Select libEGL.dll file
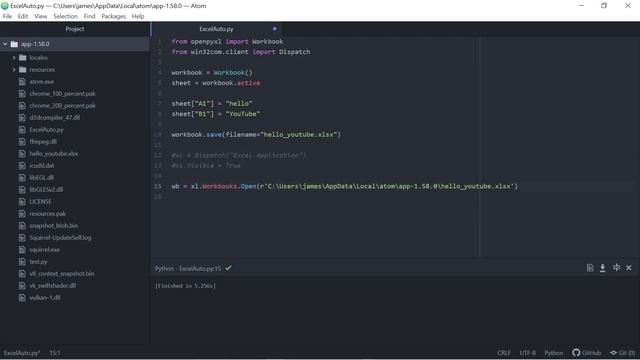The width and height of the screenshot is (640, 360). point(42,178)
